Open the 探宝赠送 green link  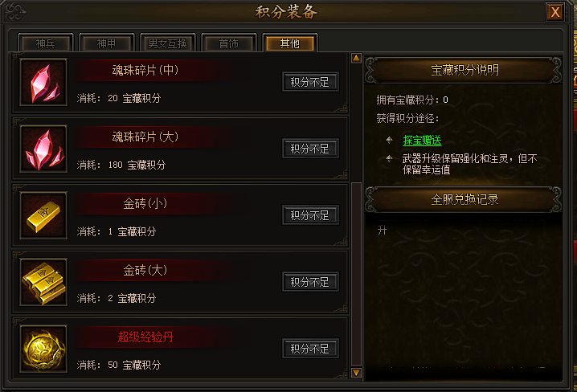(x=422, y=140)
